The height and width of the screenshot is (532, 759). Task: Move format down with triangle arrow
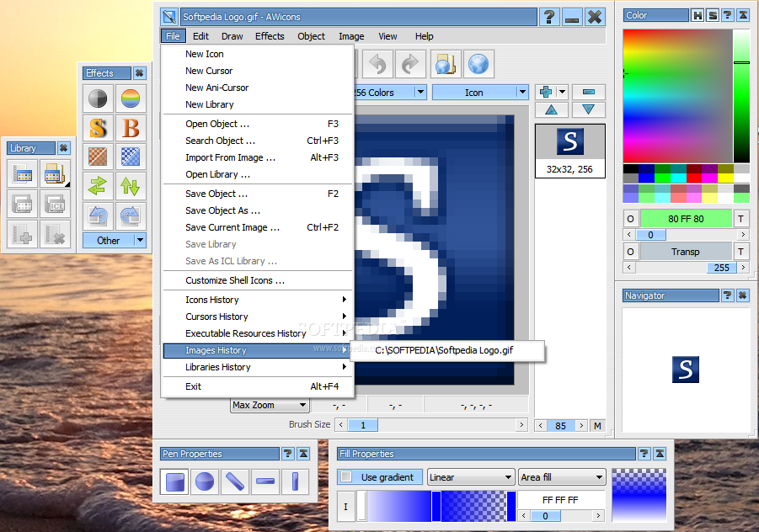[x=589, y=109]
